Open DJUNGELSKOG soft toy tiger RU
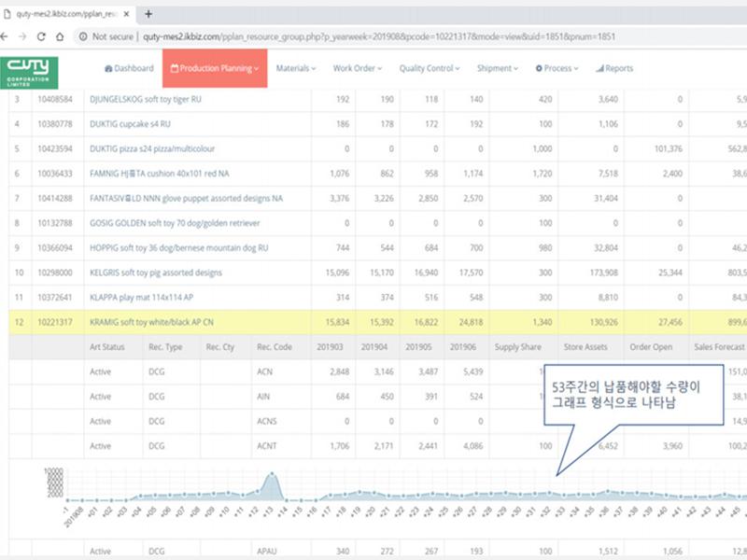 tap(146, 99)
